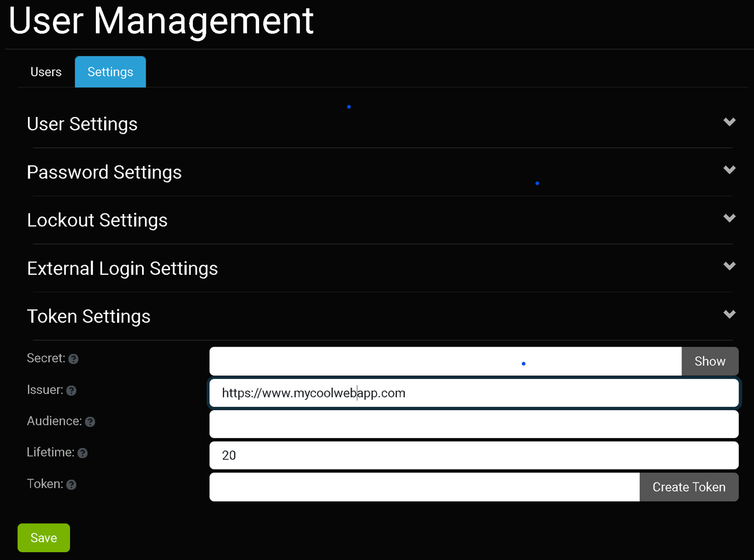Expand the Lockout Settings chevron
The height and width of the screenshot is (560, 754).
[x=729, y=218]
